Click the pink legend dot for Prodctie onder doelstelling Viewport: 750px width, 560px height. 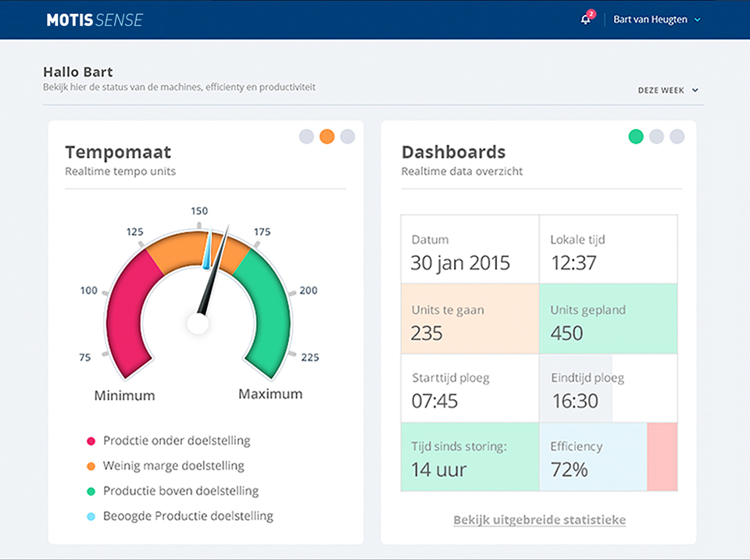tap(91, 441)
